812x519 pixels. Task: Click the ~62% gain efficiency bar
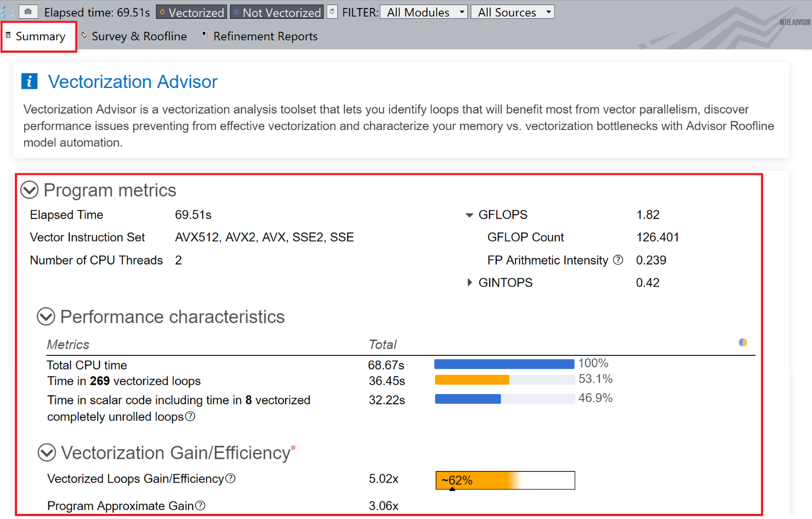tap(505, 480)
